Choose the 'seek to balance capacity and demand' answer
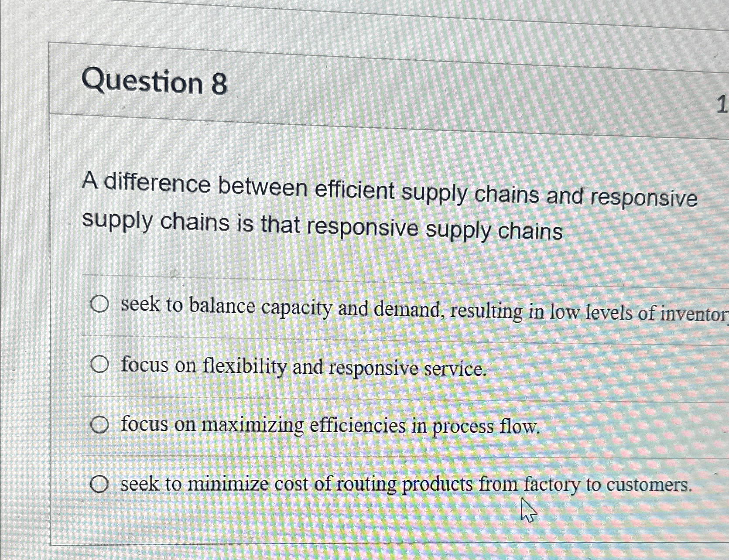Image resolution: width=729 pixels, height=560 pixels. (x=99, y=304)
